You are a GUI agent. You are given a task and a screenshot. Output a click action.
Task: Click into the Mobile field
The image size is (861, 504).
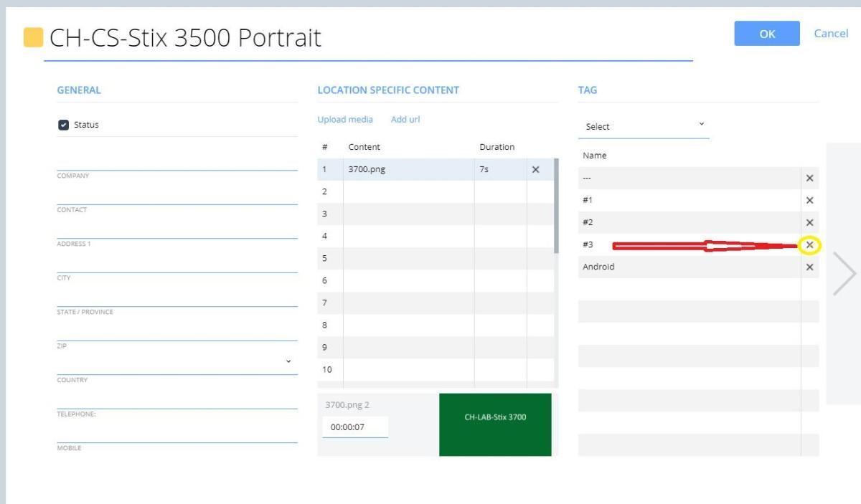coord(177,433)
